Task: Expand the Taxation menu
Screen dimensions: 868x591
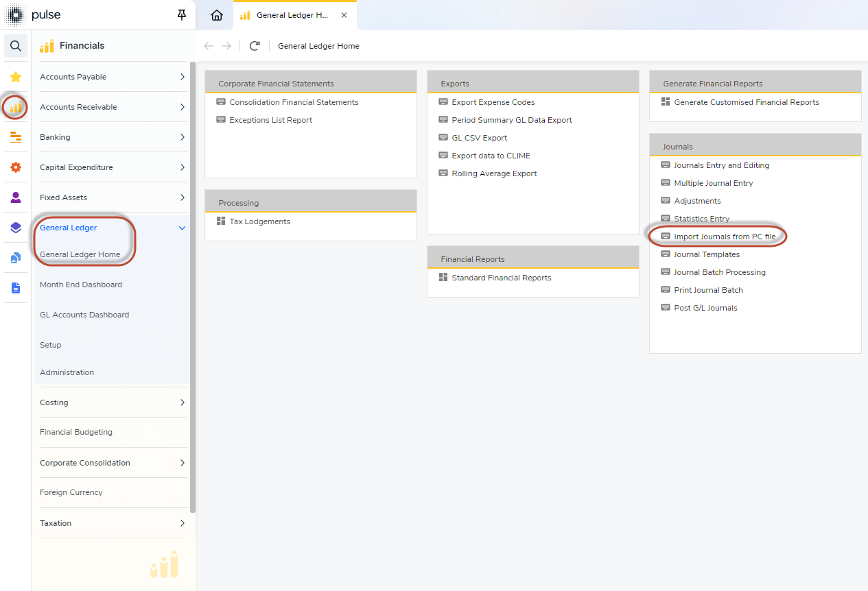Action: pos(182,523)
